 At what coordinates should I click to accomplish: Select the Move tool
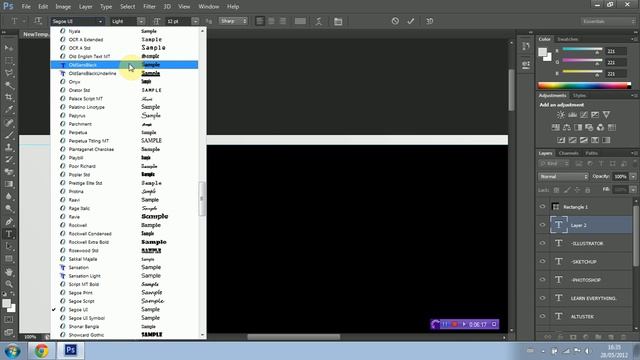(9, 48)
